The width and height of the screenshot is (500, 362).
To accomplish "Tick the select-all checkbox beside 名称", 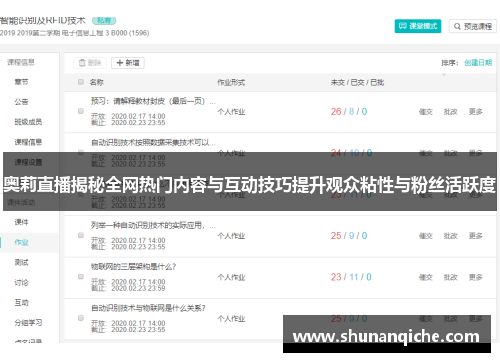I will tap(81, 82).
